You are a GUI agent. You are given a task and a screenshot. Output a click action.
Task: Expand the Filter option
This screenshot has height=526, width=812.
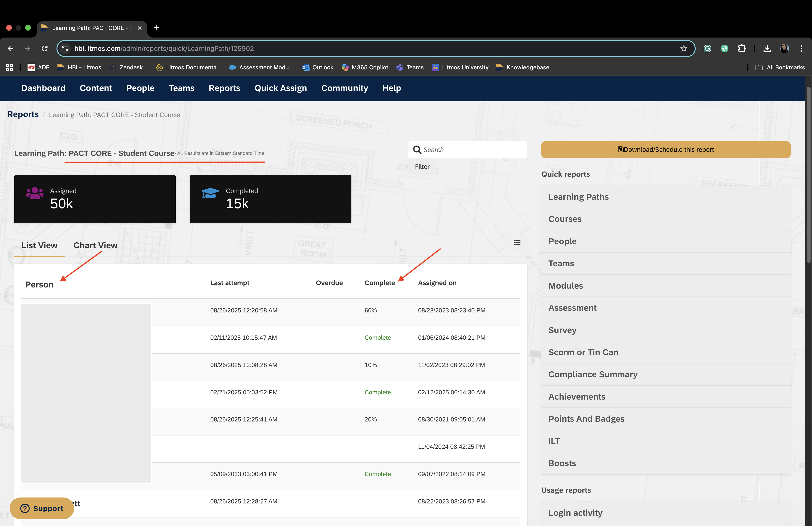click(x=422, y=167)
